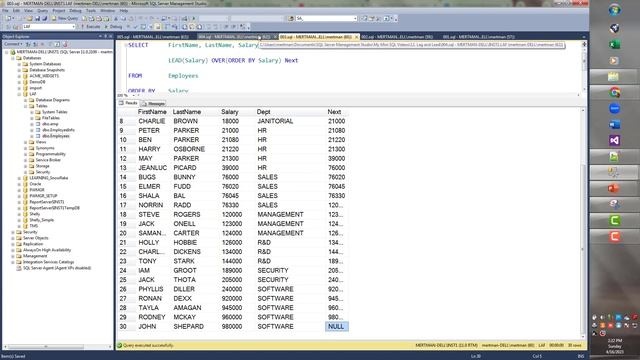This screenshot has width=640, height=360.
Task: Expand the Views folder under LAF
Action: point(25,142)
